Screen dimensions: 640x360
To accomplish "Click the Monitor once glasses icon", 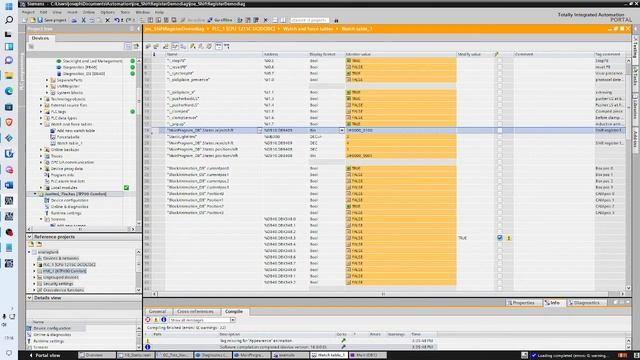I will coord(227,47).
